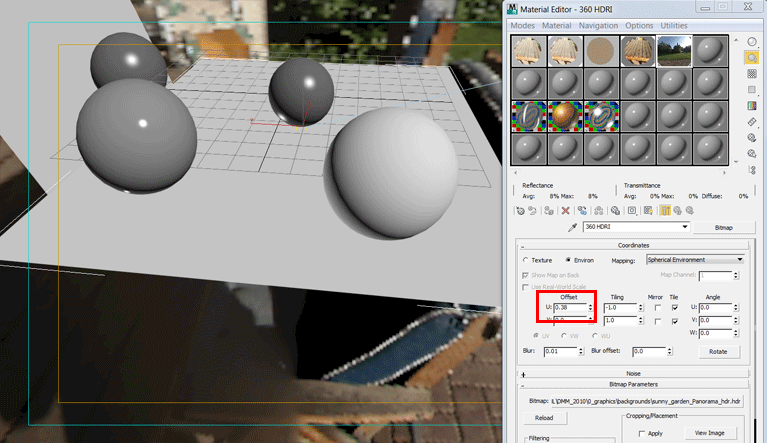The image size is (767, 443).
Task: Open the Options menu
Action: [x=639, y=25]
